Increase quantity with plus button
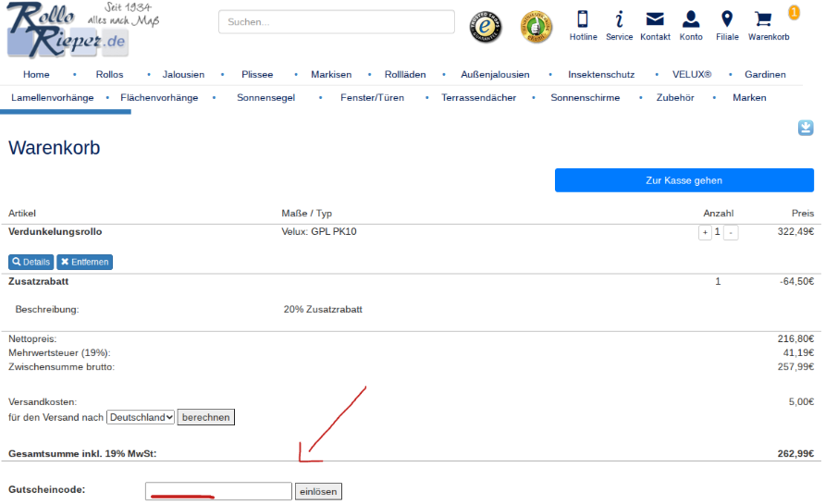 tap(705, 232)
